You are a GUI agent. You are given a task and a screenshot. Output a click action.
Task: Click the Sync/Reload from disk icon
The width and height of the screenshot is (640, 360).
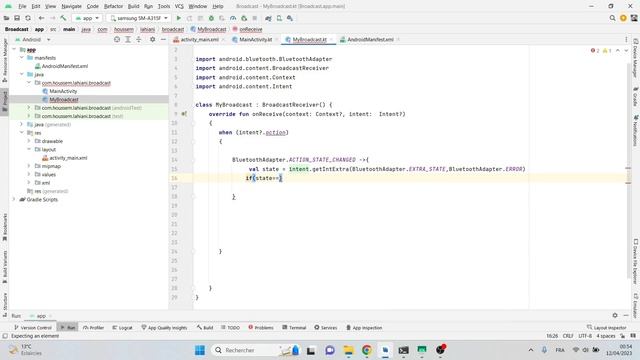(x=28, y=18)
